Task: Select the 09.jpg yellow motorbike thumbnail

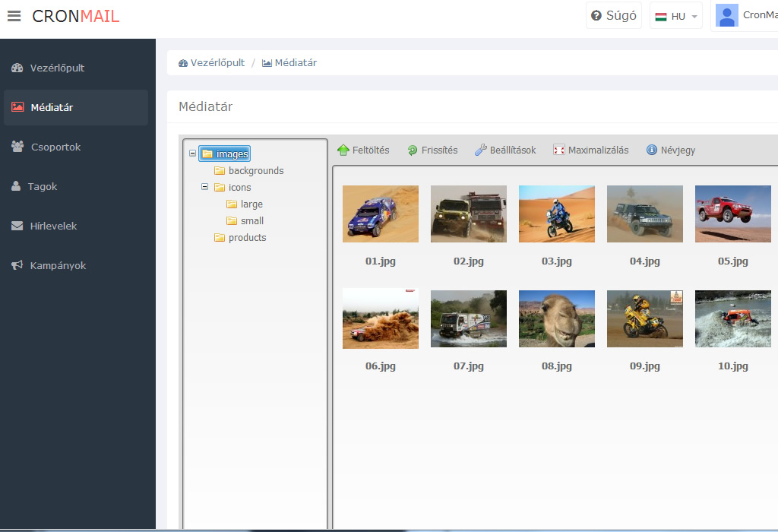Action: click(645, 318)
